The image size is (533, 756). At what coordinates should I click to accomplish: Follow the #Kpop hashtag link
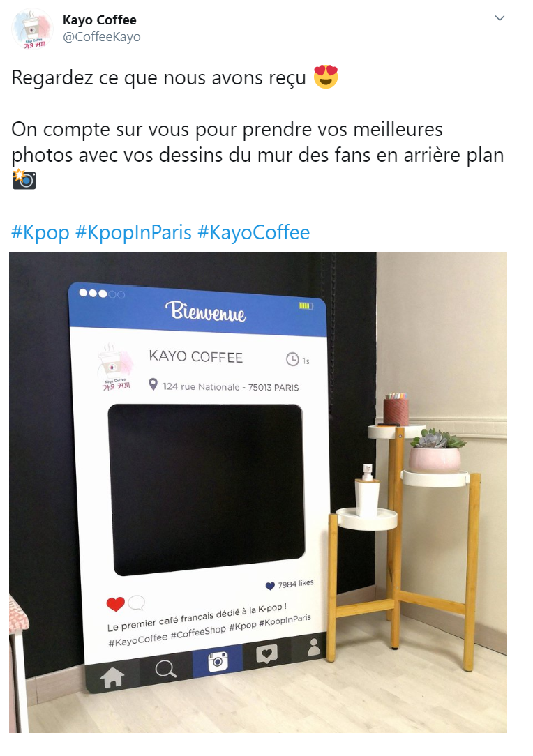(x=40, y=232)
